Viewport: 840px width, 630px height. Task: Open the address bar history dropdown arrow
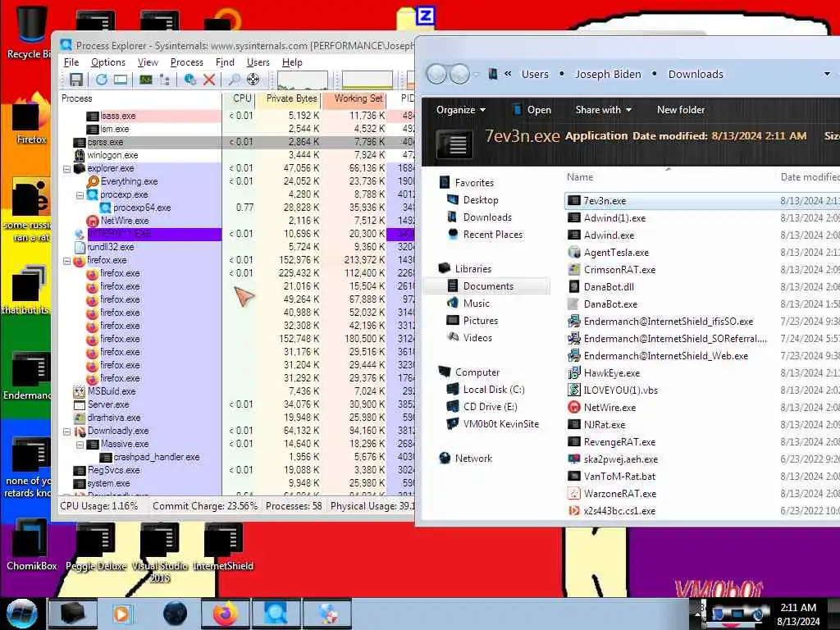(x=827, y=74)
